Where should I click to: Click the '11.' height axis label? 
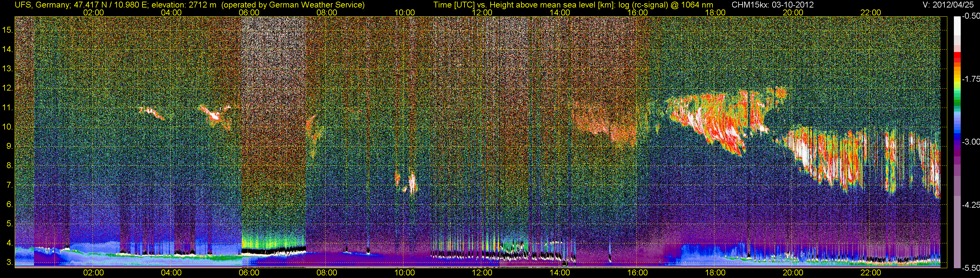pos(8,107)
